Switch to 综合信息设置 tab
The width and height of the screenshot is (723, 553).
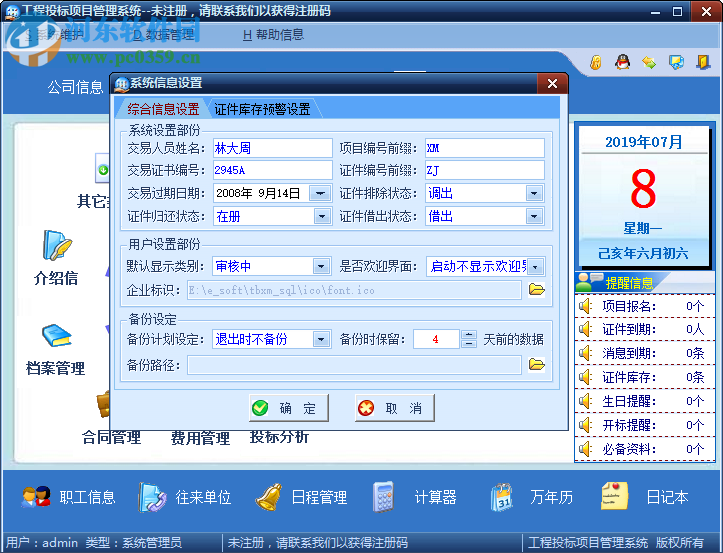(x=163, y=109)
